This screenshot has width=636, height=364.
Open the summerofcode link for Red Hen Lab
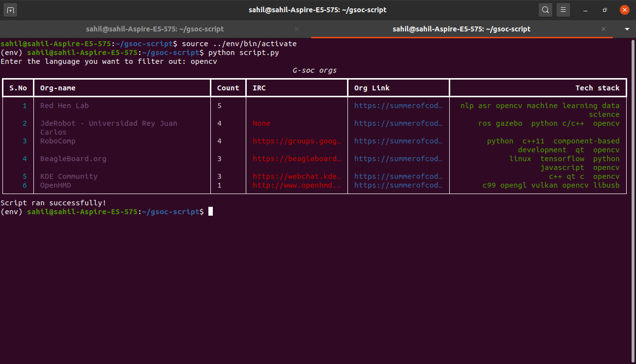pos(399,106)
